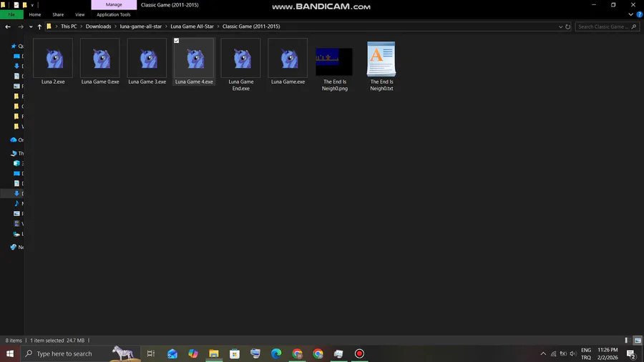Open the recent locations dropdown arrow
This screenshot has width=644, height=362.
[31, 26]
